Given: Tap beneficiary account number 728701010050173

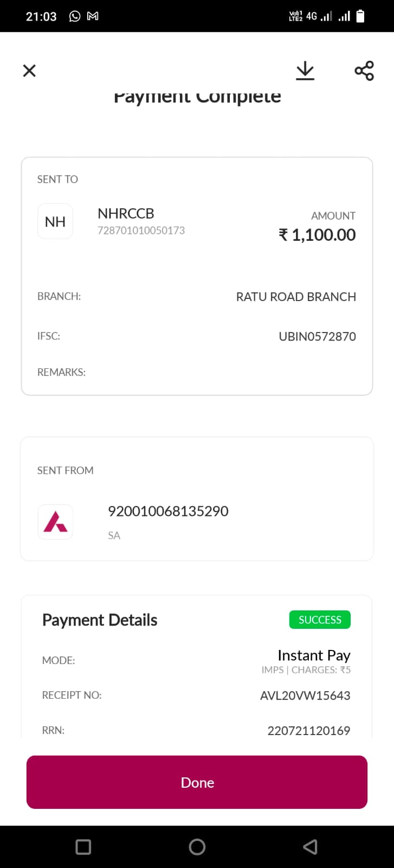Looking at the screenshot, I should 141,231.
